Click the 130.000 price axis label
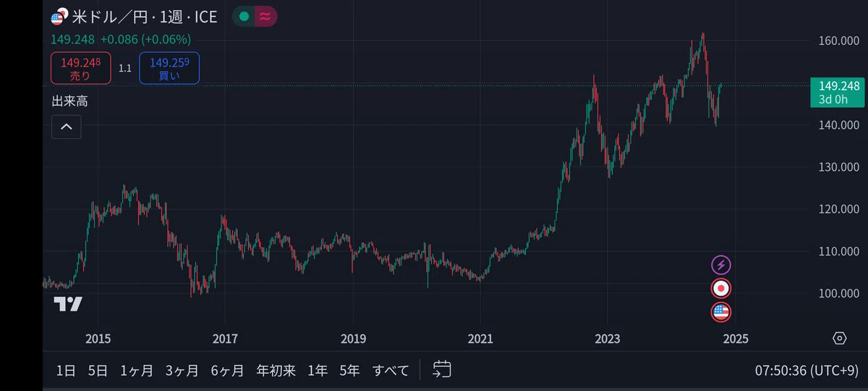The width and height of the screenshot is (868, 391). tap(838, 167)
